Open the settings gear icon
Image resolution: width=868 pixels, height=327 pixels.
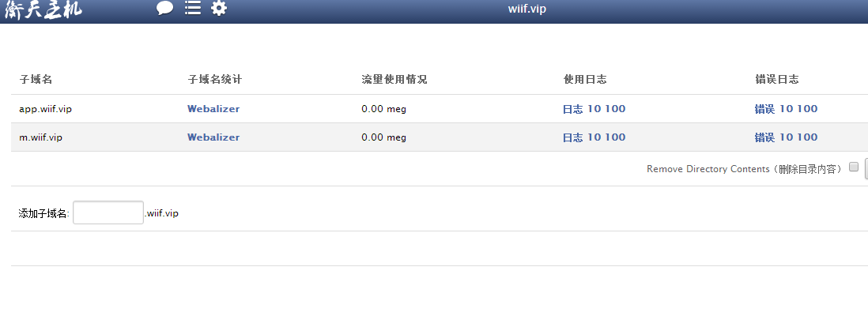tap(219, 8)
